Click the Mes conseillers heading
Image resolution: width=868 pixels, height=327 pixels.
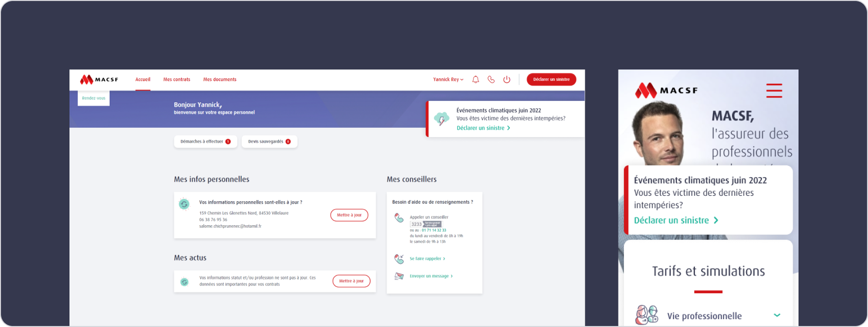point(411,179)
